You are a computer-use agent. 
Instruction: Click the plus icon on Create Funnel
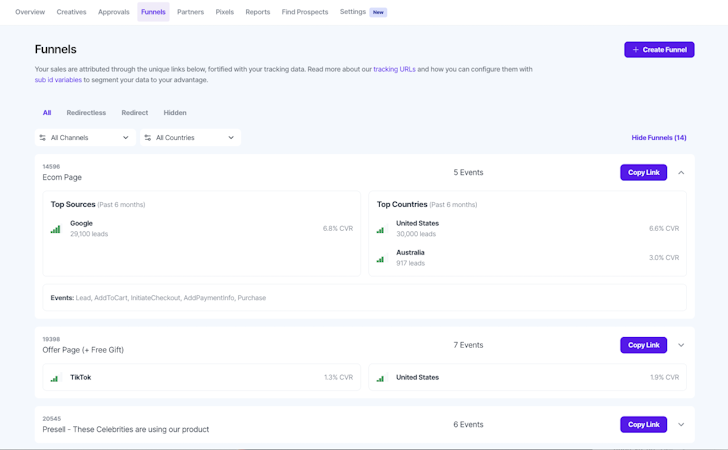coord(635,49)
